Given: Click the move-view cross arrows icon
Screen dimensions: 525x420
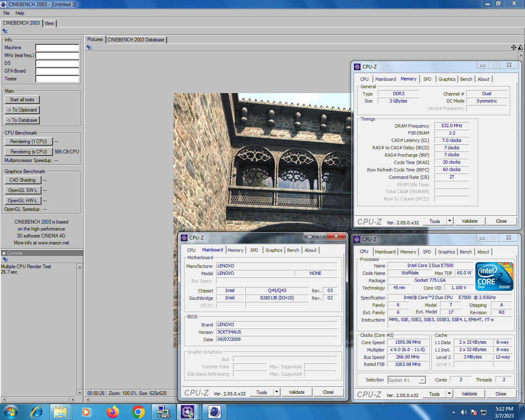Looking at the screenshot, I should (x=514, y=48).
